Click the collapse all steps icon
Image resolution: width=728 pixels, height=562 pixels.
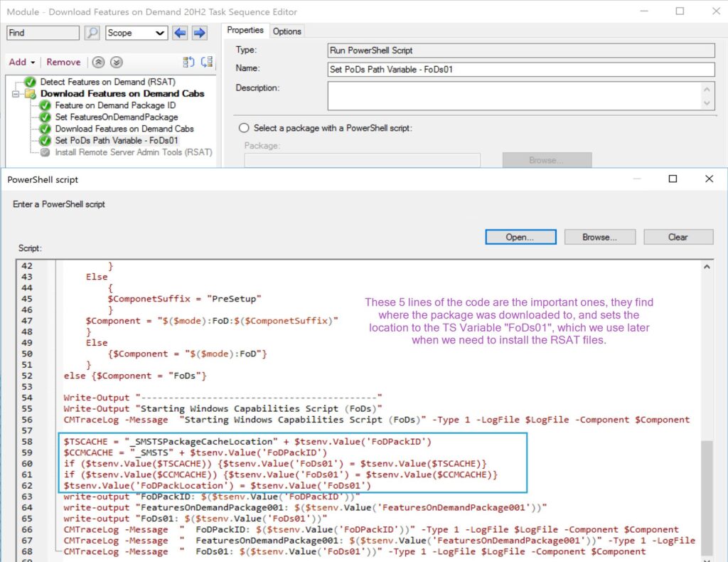click(207, 63)
